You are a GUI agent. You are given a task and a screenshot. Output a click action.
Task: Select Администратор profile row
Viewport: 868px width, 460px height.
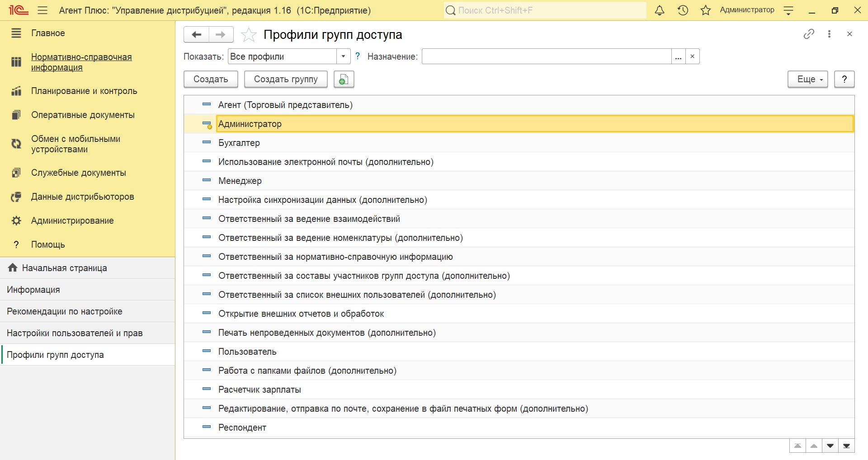[x=519, y=124]
